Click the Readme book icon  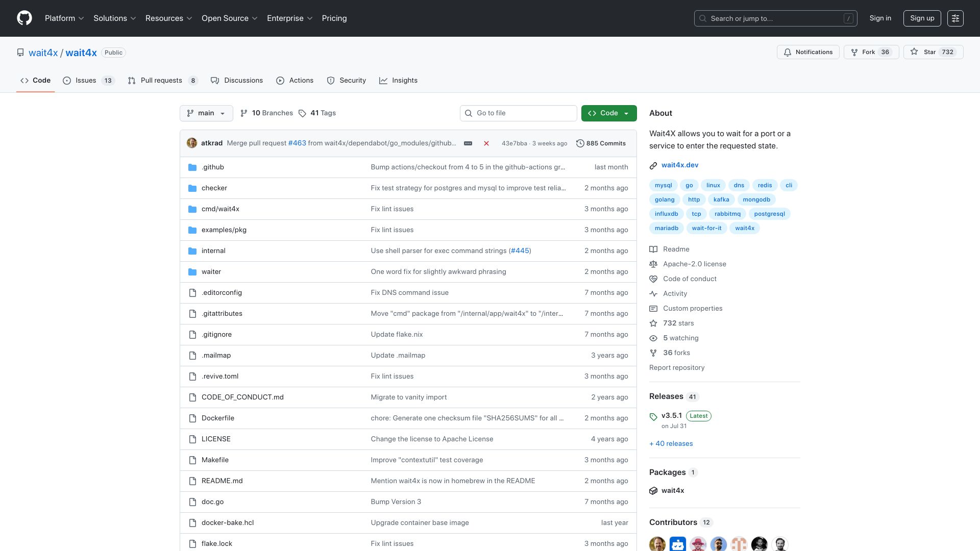[x=653, y=249]
